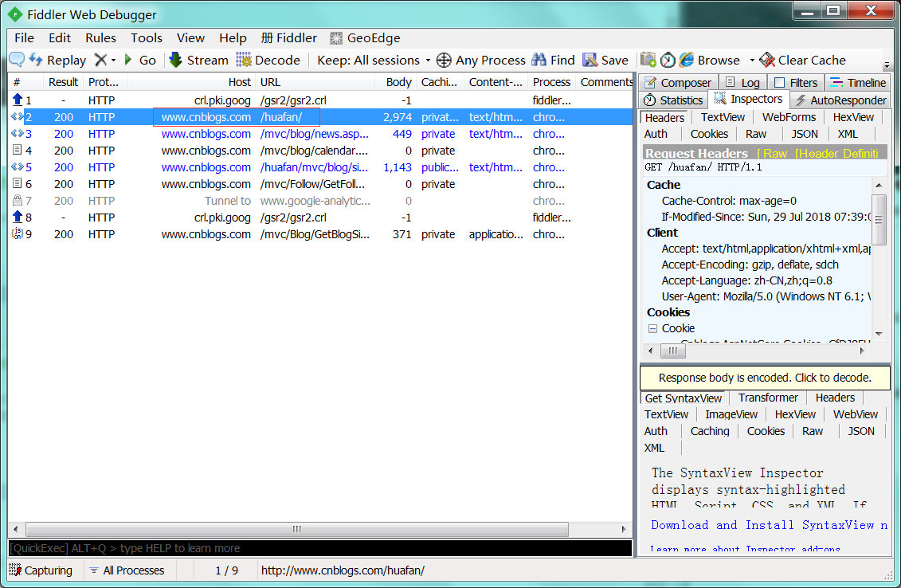
Task: Click the Fiddler book menu item
Action: [x=289, y=38]
